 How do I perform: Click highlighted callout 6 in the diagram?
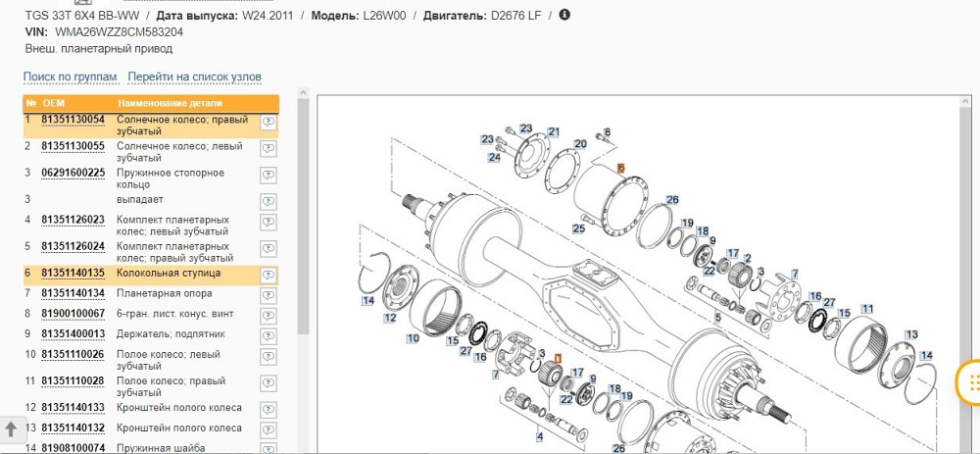620,169
